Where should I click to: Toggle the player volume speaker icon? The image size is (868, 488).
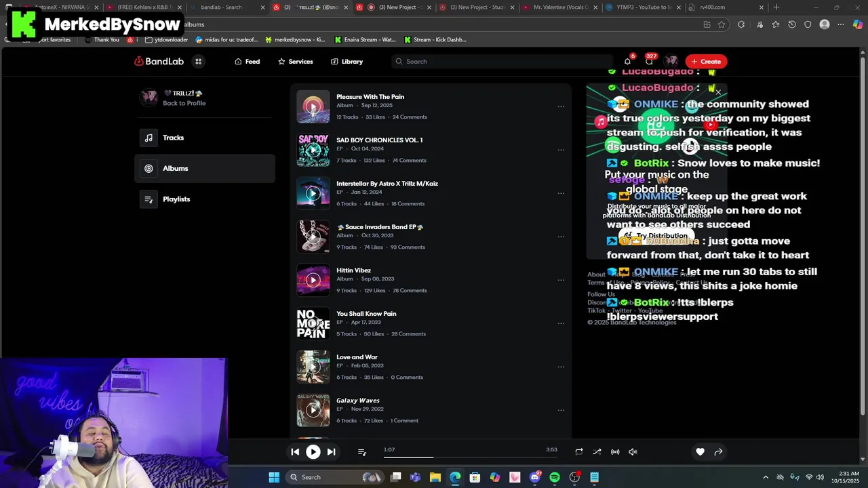[x=633, y=452]
